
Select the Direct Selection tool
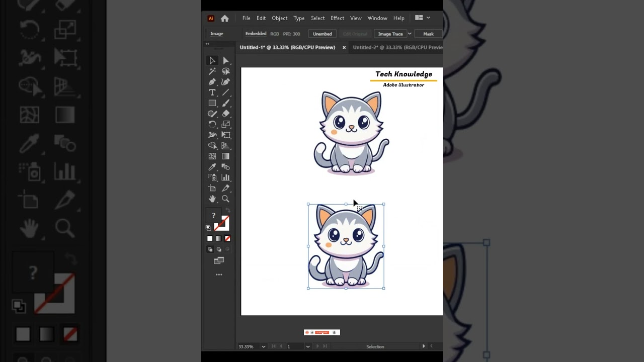pos(225,60)
